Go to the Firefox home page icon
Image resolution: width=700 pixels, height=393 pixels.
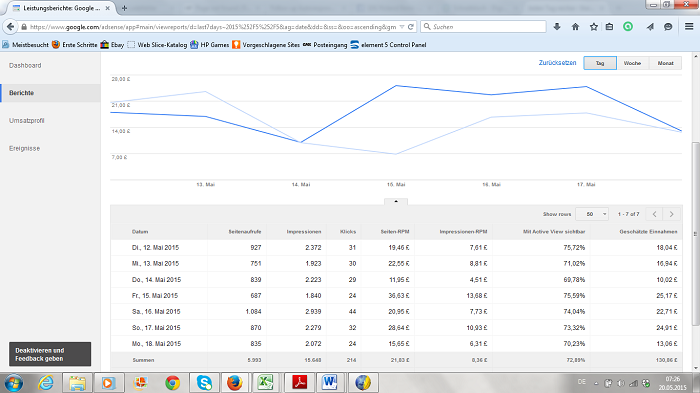pyautogui.click(x=575, y=27)
